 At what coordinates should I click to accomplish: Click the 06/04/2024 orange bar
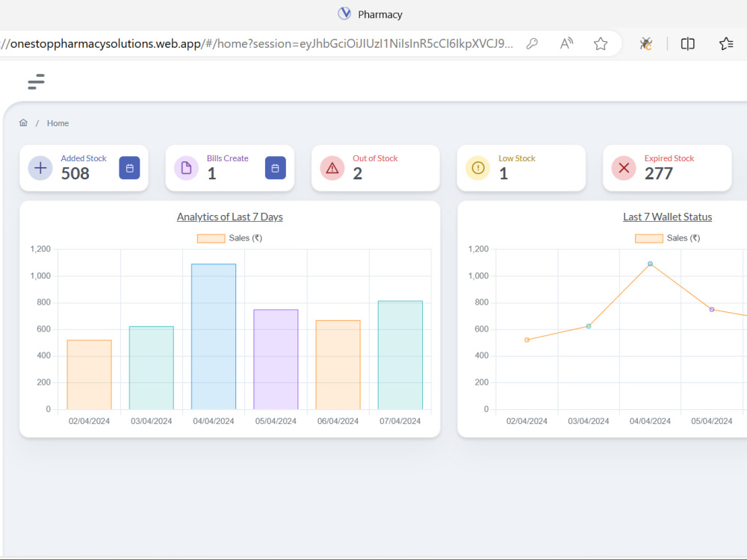(x=338, y=365)
